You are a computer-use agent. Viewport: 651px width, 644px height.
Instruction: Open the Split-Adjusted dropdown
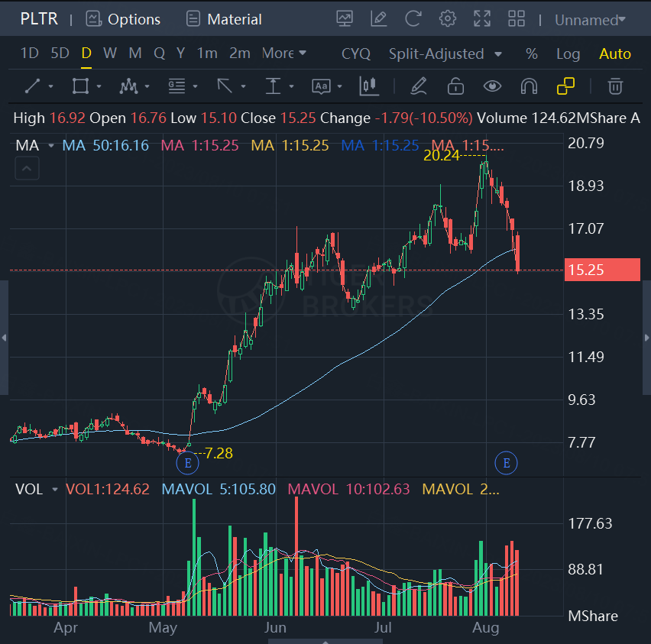(445, 53)
